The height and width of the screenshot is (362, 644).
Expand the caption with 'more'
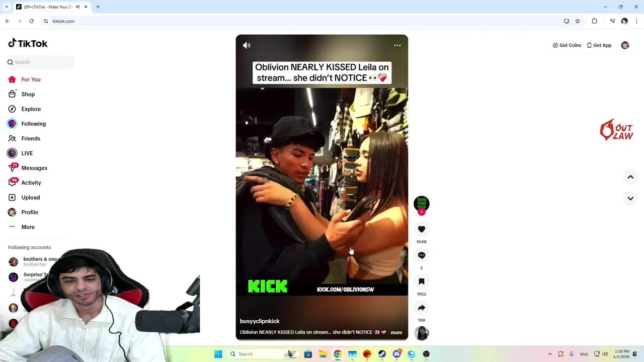396,332
